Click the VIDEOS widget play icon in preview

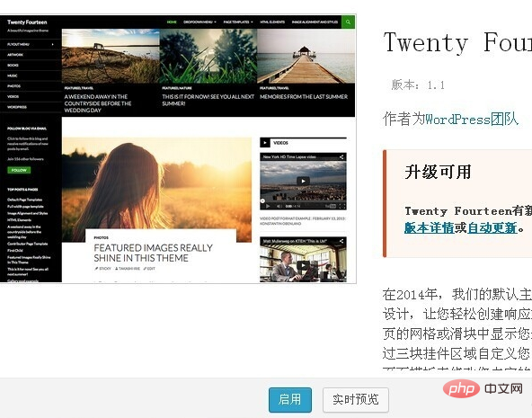[x=265, y=143]
